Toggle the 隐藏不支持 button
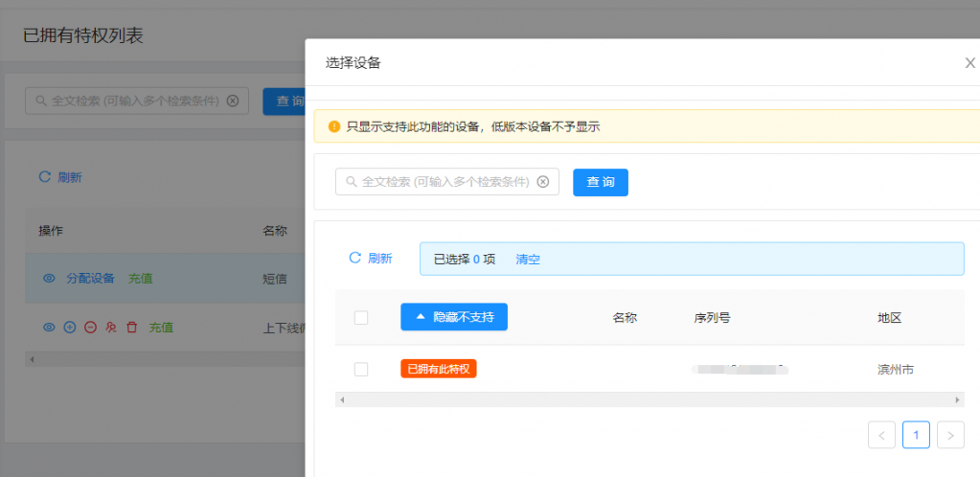 click(x=454, y=317)
